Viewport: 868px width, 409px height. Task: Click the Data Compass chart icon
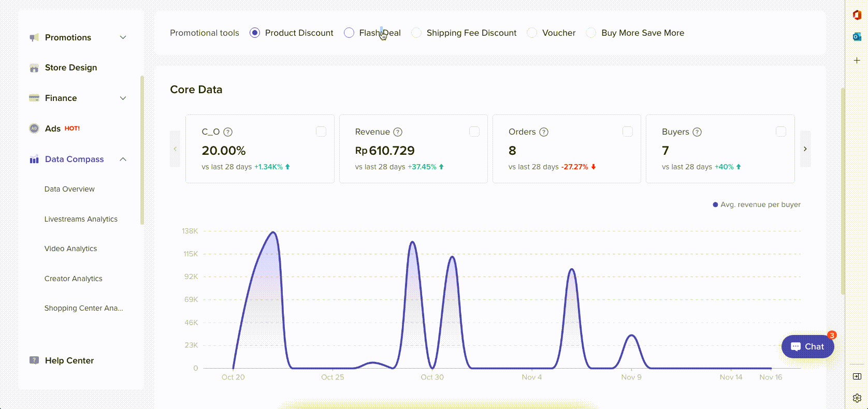34,159
